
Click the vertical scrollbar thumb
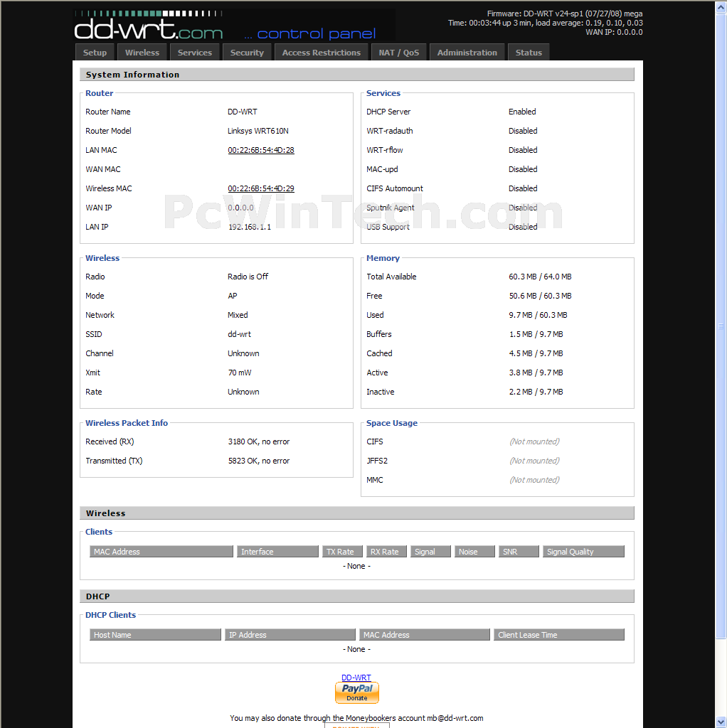click(x=721, y=326)
